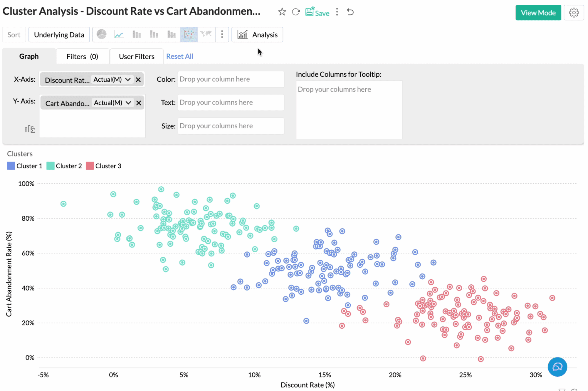Open the User Filters tab
588x391 pixels.
(136, 56)
